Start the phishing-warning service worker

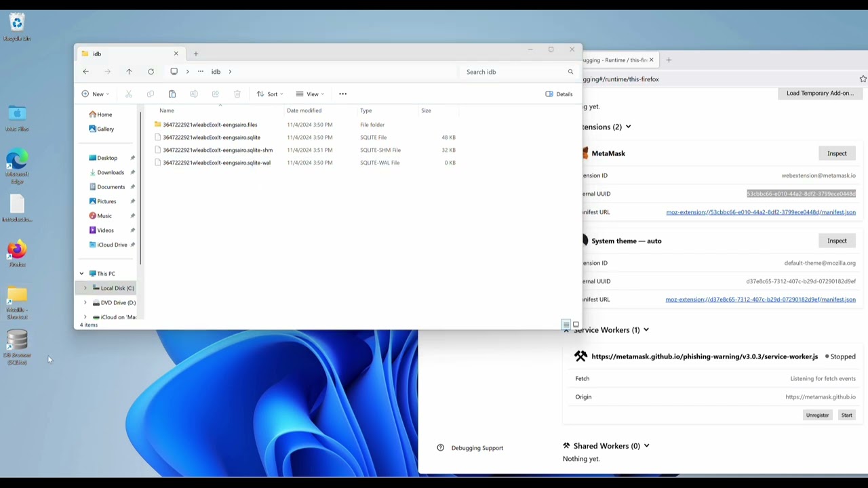[x=846, y=415]
